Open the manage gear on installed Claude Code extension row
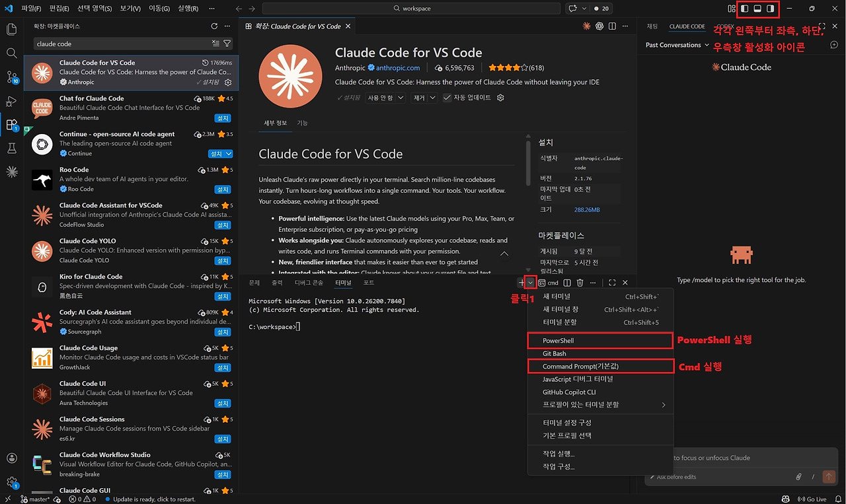This screenshot has width=846, height=504. (x=228, y=83)
